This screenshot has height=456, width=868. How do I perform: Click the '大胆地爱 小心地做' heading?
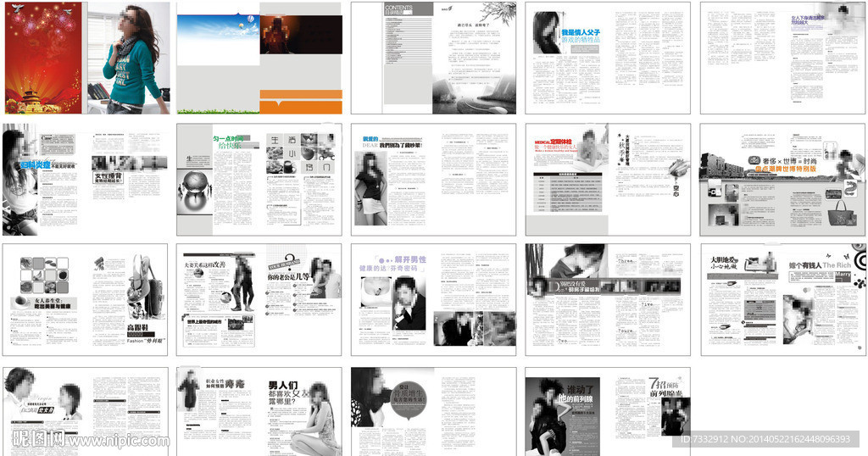[724, 262]
